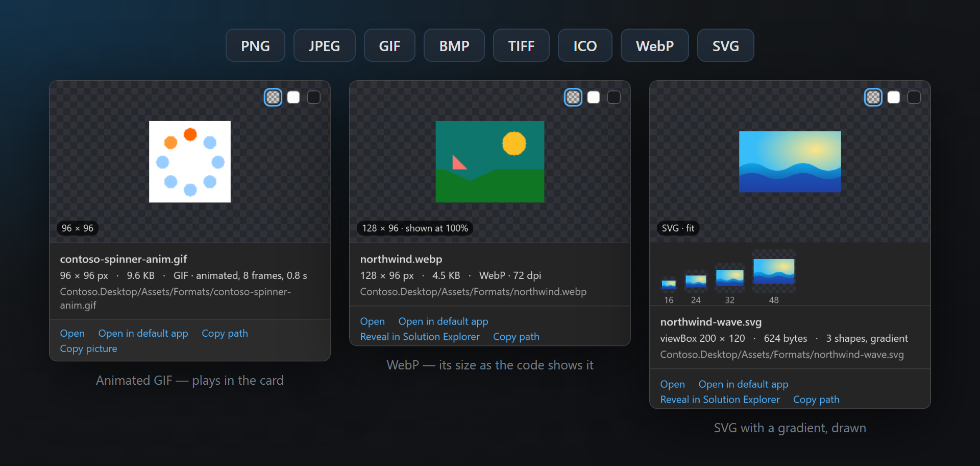Open the TIFF format tab
Image resolution: width=980 pixels, height=466 pixels.
(521, 45)
